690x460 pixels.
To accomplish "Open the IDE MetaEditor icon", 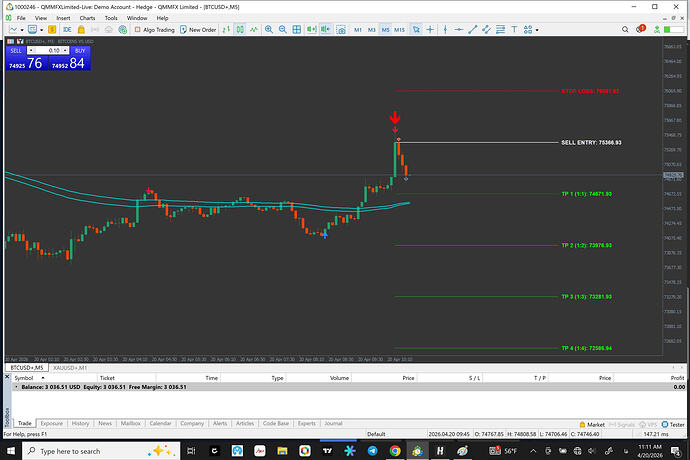I will (x=67, y=29).
